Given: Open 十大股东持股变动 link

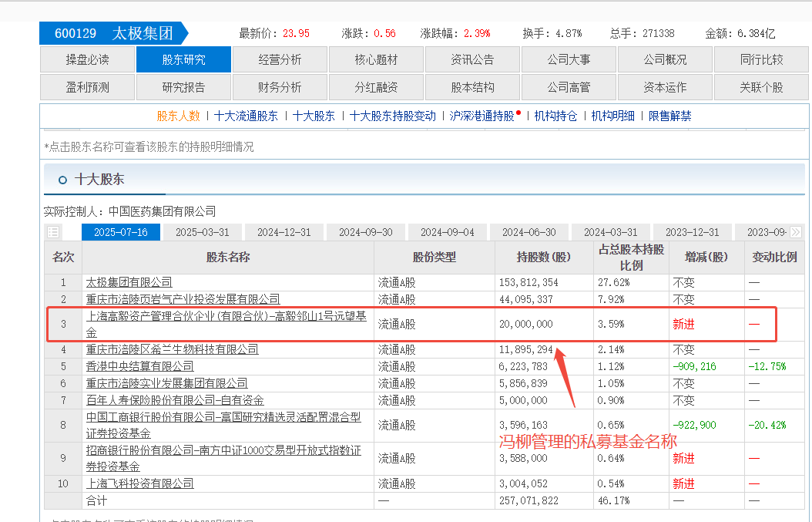Looking at the screenshot, I should [x=393, y=116].
